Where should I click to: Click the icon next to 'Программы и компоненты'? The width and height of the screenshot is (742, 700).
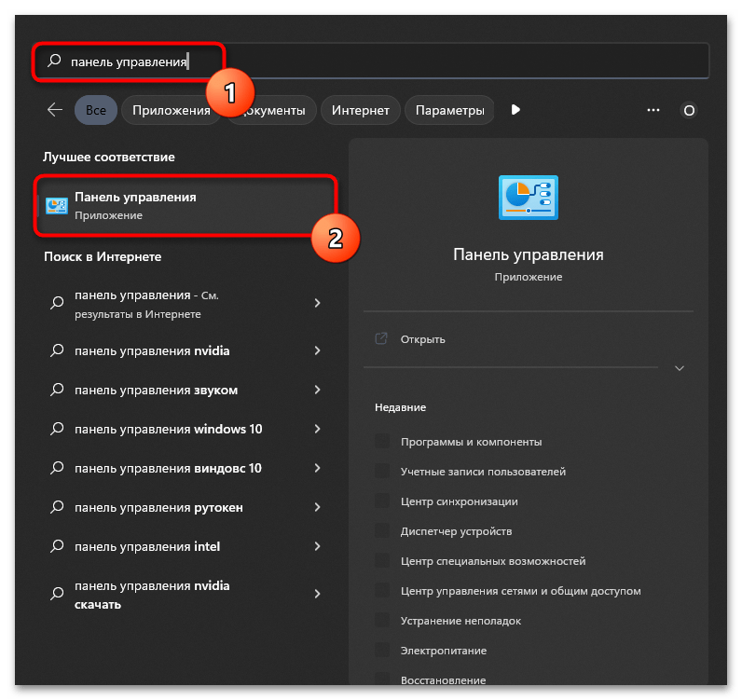tap(382, 441)
